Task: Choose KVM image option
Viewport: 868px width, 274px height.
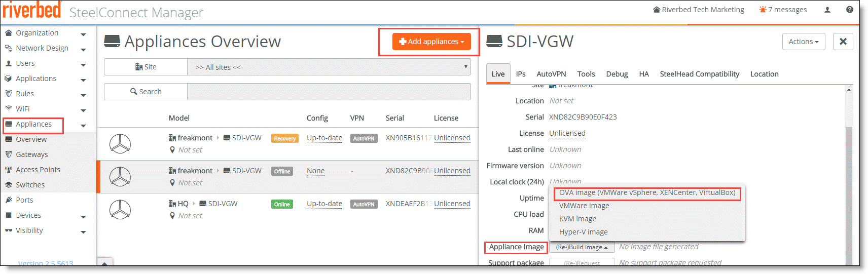Action: [577, 219]
